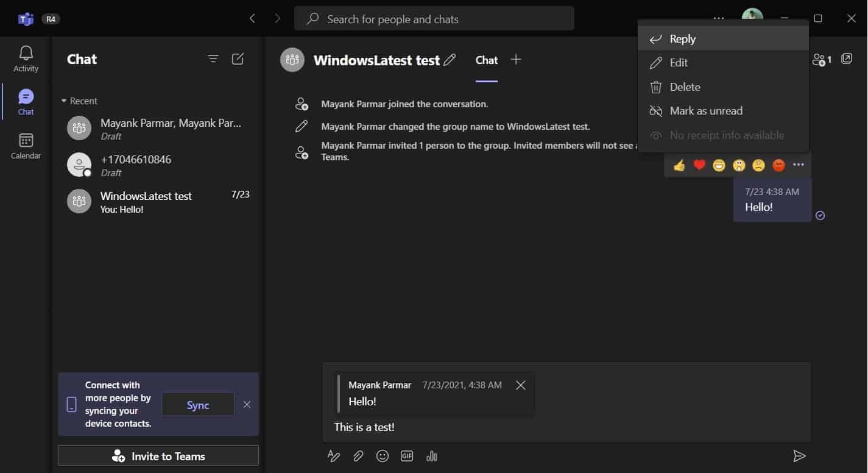This screenshot has height=473, width=868.
Task: Open a new chat with the compose icon
Action: tap(238, 59)
